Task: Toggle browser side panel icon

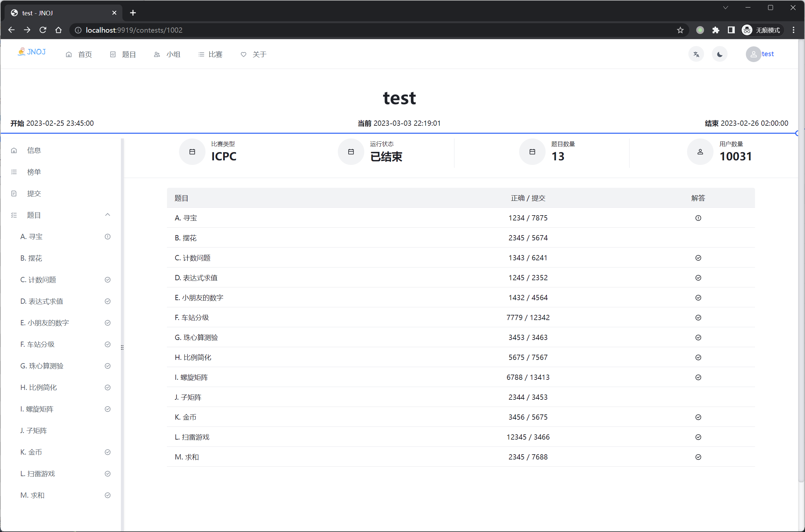Action: click(x=731, y=30)
